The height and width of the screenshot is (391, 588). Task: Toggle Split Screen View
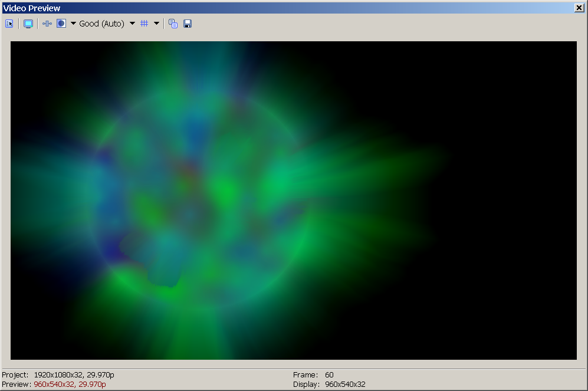click(61, 24)
